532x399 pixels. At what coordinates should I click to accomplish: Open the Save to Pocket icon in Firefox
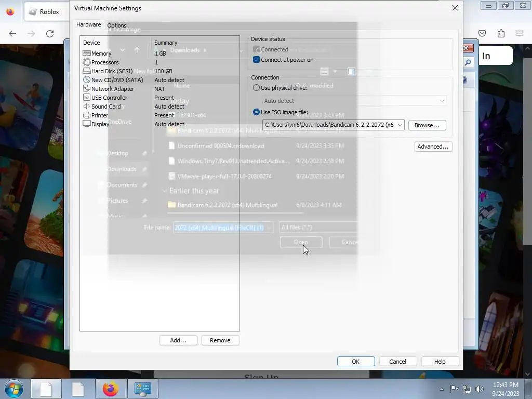coord(482,33)
